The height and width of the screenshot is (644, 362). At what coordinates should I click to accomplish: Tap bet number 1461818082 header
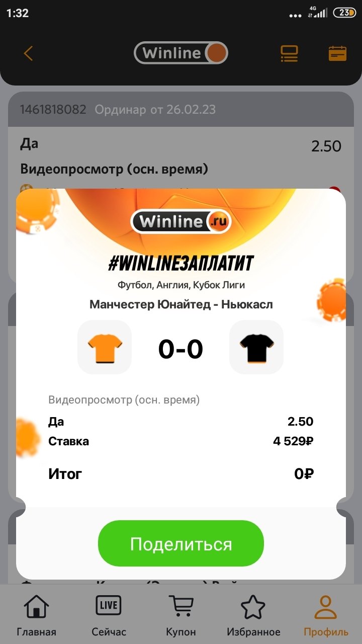[53, 109]
